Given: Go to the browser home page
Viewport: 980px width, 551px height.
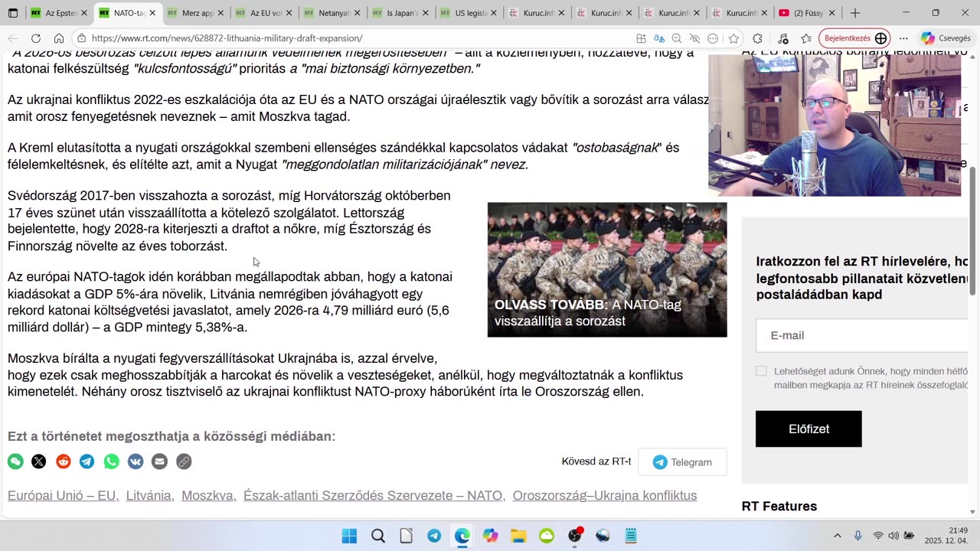Looking at the screenshot, I should click(x=59, y=38).
